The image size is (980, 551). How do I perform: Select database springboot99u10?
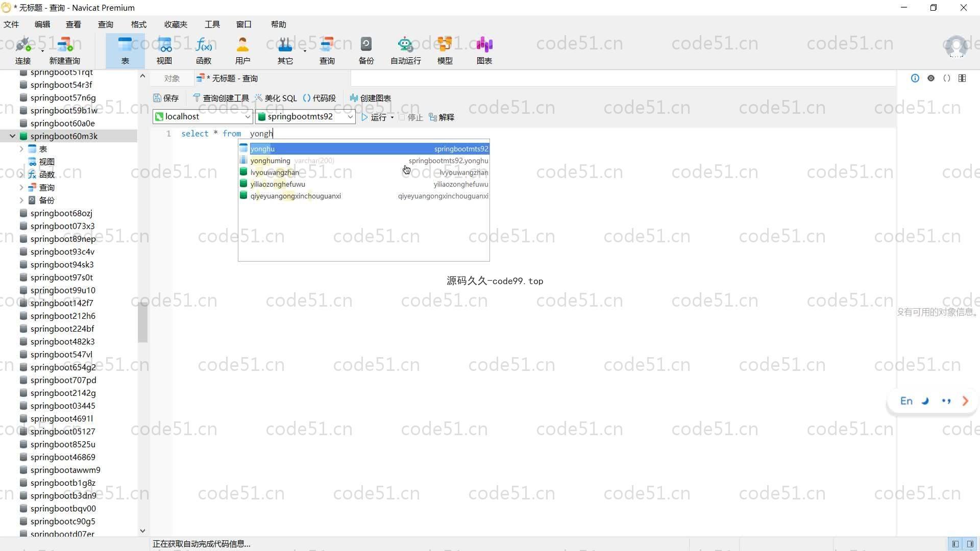click(x=63, y=290)
